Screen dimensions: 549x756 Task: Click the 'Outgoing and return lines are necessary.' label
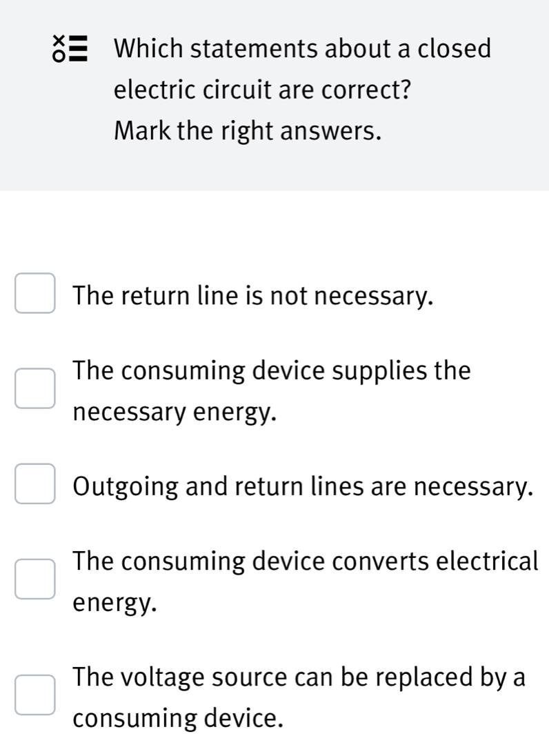coord(303,487)
